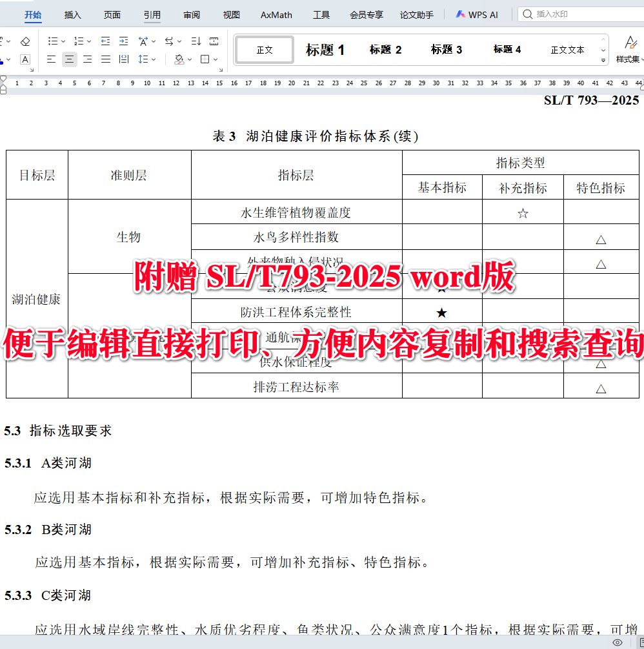
Task: Apply the 标题 3 style
Action: [447, 50]
